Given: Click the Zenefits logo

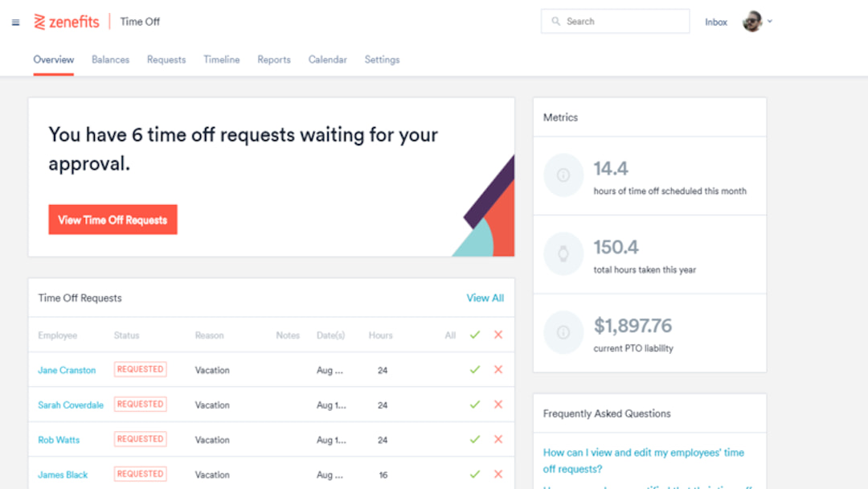Looking at the screenshot, I should (67, 21).
